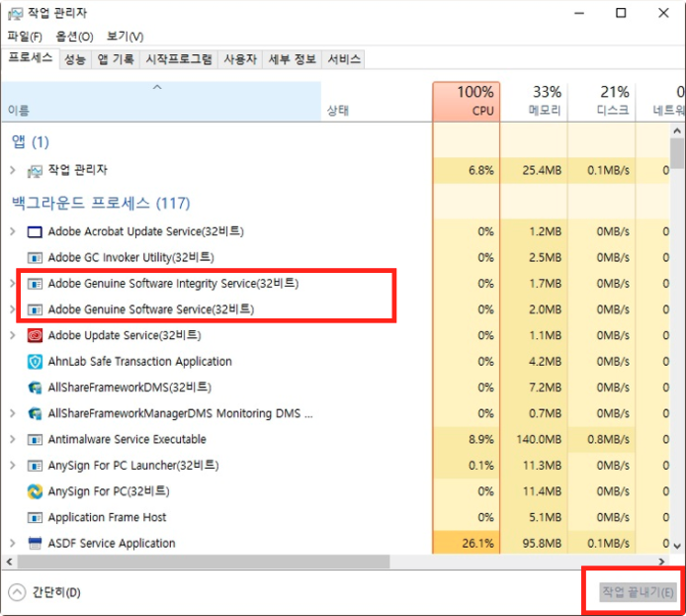
Task: Switch to the 사용자 tab
Action: point(240,59)
